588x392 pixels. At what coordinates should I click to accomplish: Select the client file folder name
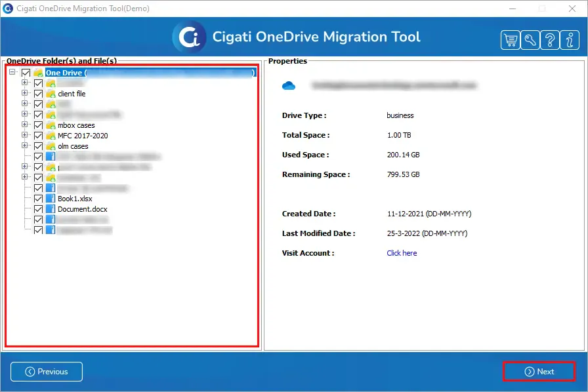(x=72, y=94)
